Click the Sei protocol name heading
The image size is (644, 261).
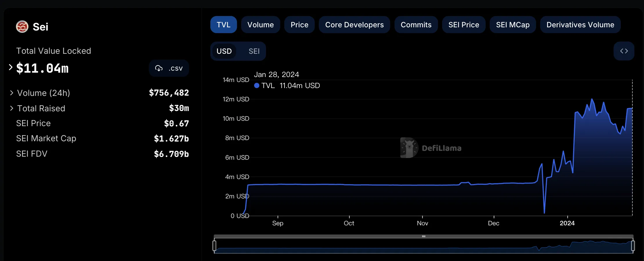tap(41, 27)
